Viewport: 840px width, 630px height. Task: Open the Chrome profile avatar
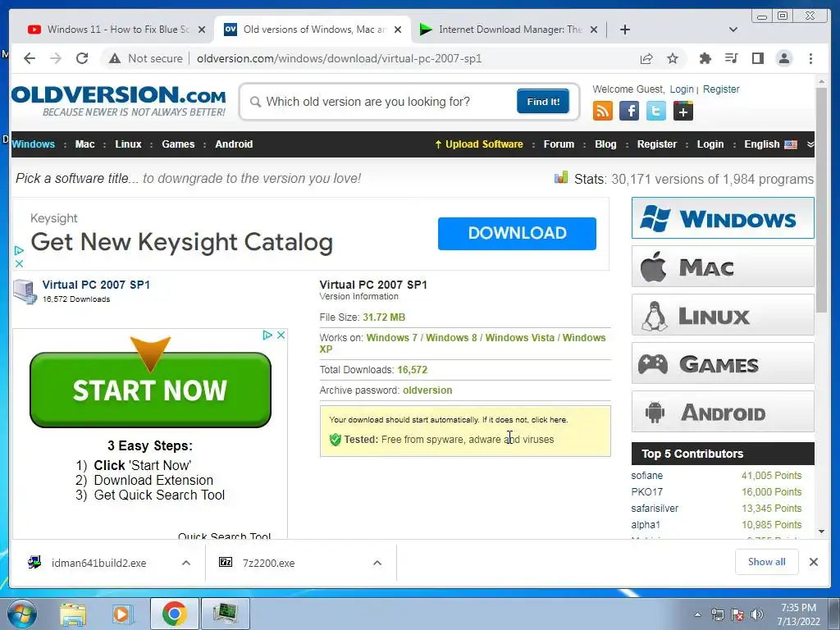pos(784,58)
